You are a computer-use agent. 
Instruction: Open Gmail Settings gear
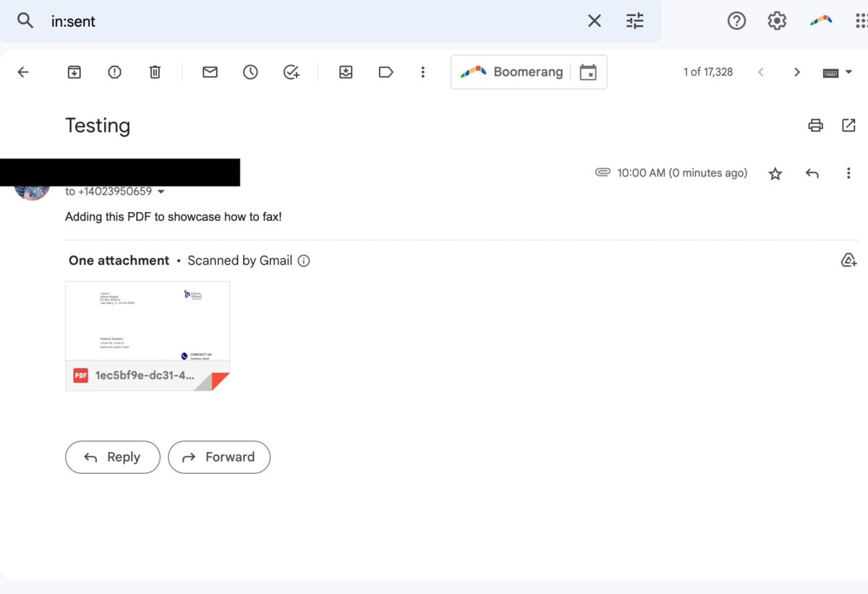[x=777, y=21]
